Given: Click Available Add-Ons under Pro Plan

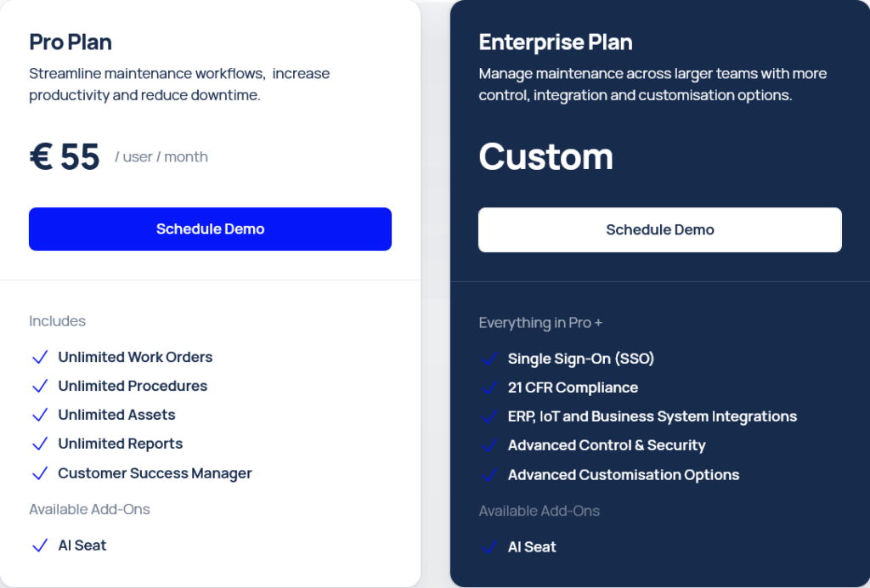Looking at the screenshot, I should point(89,509).
